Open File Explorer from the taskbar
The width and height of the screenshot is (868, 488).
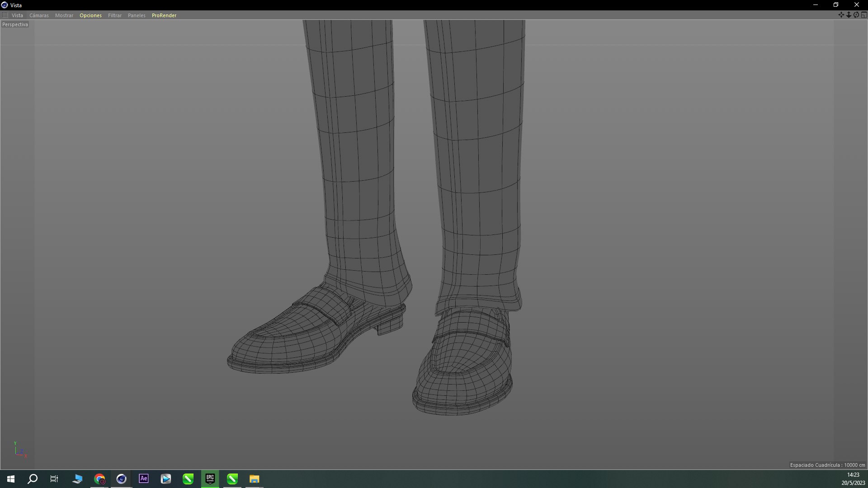coord(255,479)
